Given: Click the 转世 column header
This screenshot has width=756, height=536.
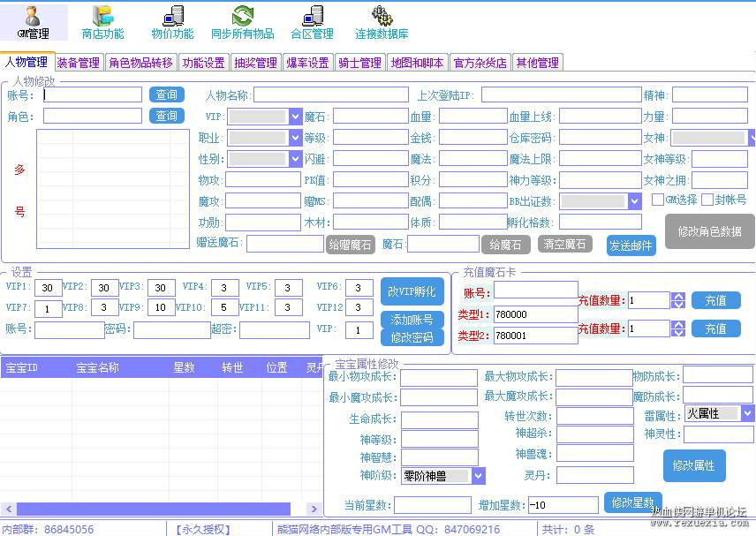Looking at the screenshot, I should 232,367.
